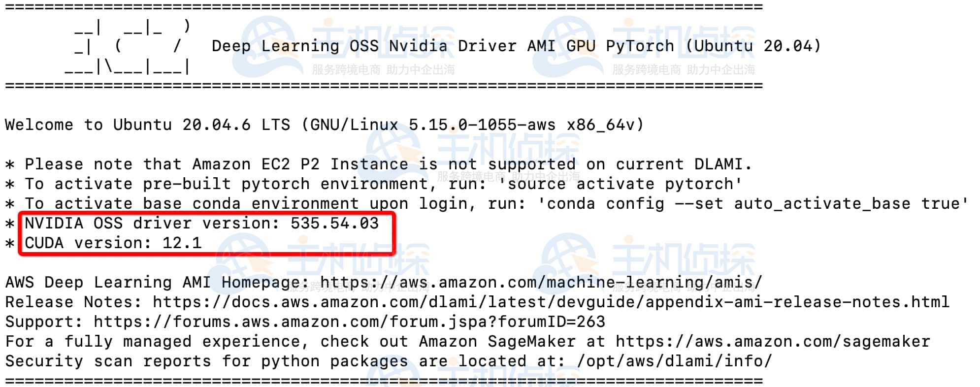The width and height of the screenshot is (980, 387).
Task: Click the CUDA version value 12.1
Action: coord(182,243)
